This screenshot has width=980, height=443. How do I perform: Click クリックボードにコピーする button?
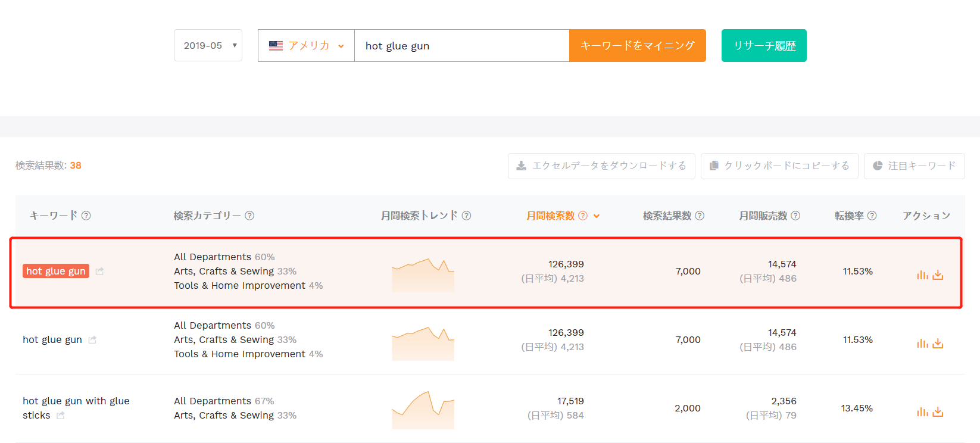tap(779, 166)
